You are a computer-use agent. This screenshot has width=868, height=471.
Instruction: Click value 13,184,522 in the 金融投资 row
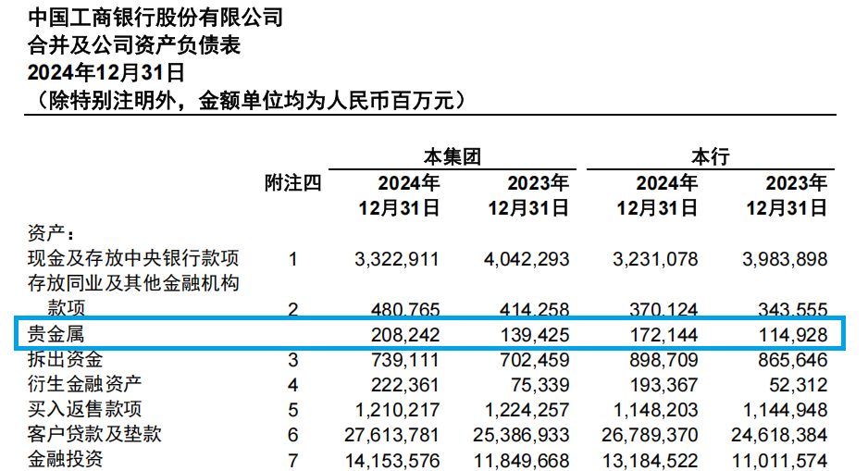(x=651, y=461)
